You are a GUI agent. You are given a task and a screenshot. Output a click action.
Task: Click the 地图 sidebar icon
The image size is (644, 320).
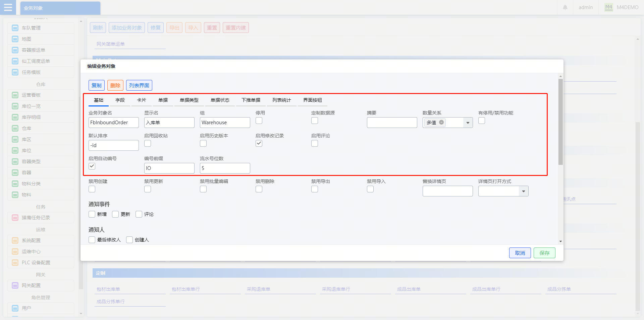pyautogui.click(x=15, y=39)
